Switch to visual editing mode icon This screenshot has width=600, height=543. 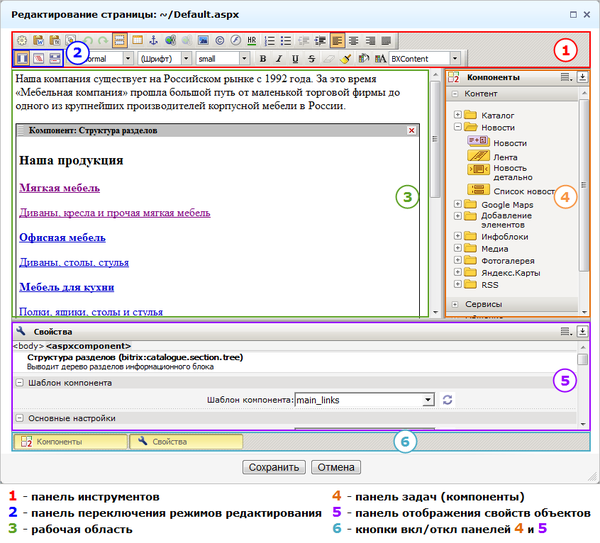click(x=22, y=58)
